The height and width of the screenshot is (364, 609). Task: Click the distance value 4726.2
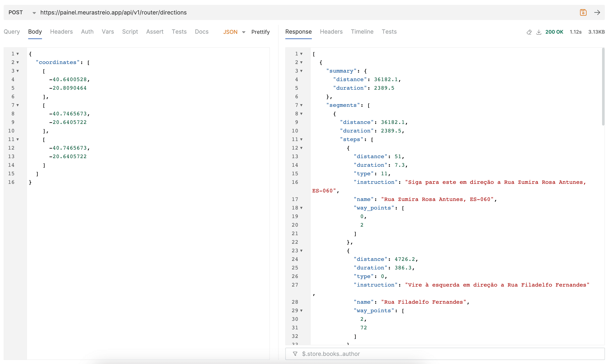point(404,259)
